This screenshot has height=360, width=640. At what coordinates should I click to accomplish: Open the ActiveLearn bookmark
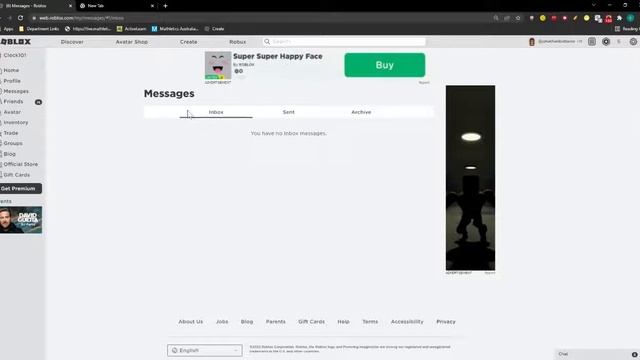[x=131, y=29]
